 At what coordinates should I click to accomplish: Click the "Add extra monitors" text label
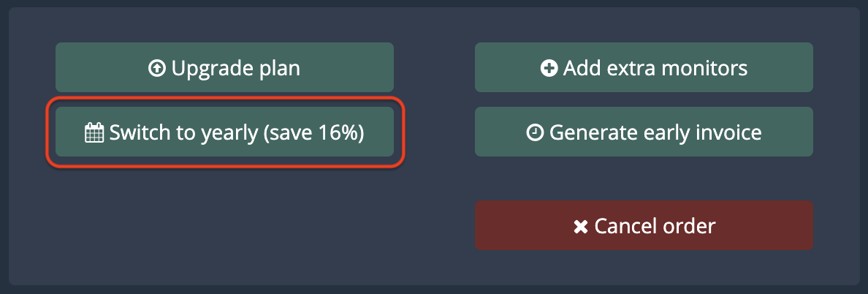pyautogui.click(x=655, y=69)
